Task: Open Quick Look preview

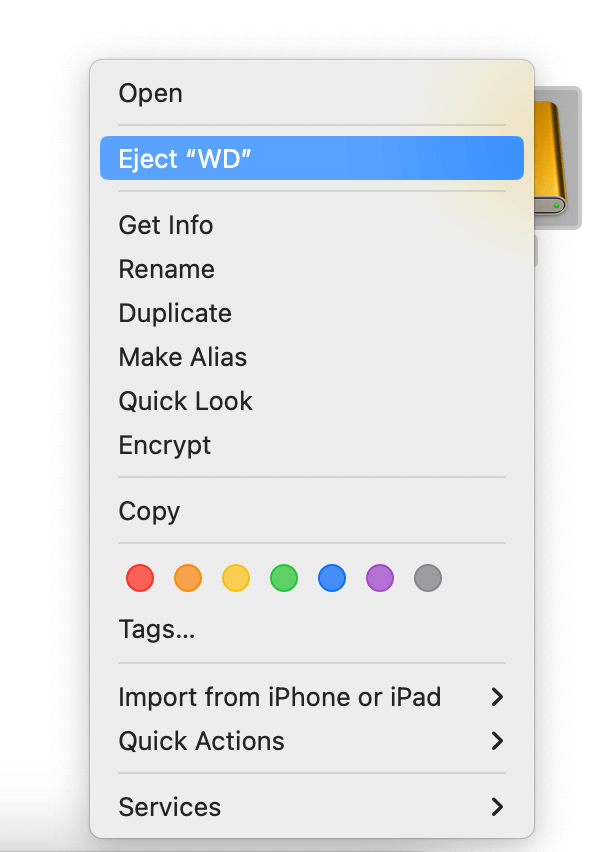Action: click(186, 401)
